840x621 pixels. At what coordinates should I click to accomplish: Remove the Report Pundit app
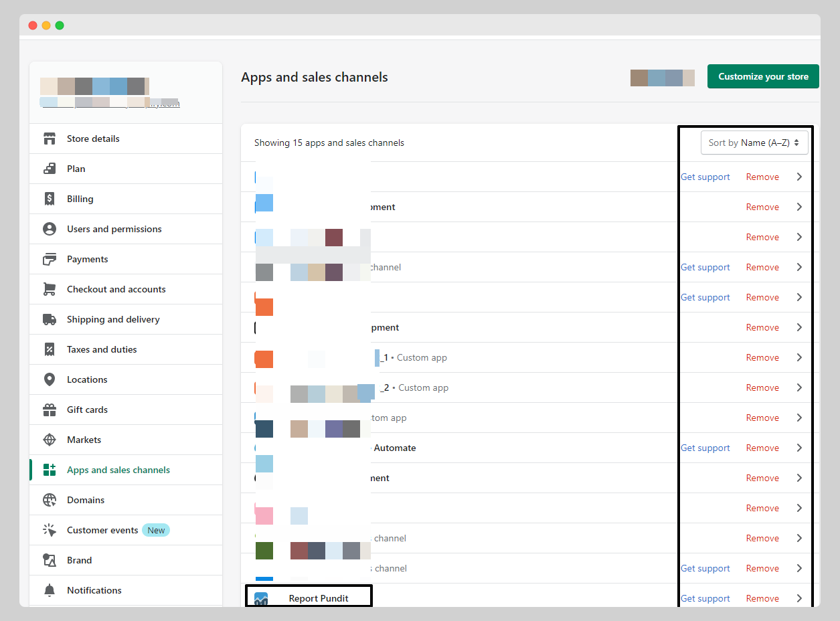762,598
